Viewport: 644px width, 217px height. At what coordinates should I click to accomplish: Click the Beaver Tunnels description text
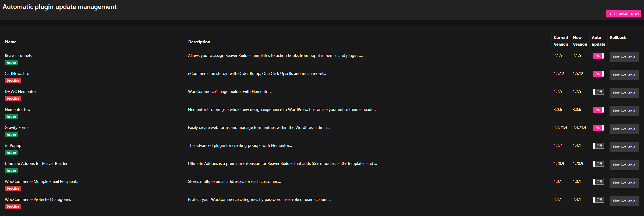point(275,56)
